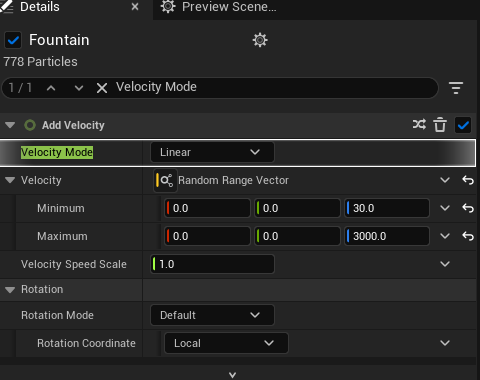Delete the Add Velocity module with trash icon
The width and height of the screenshot is (480, 380).
pos(440,125)
